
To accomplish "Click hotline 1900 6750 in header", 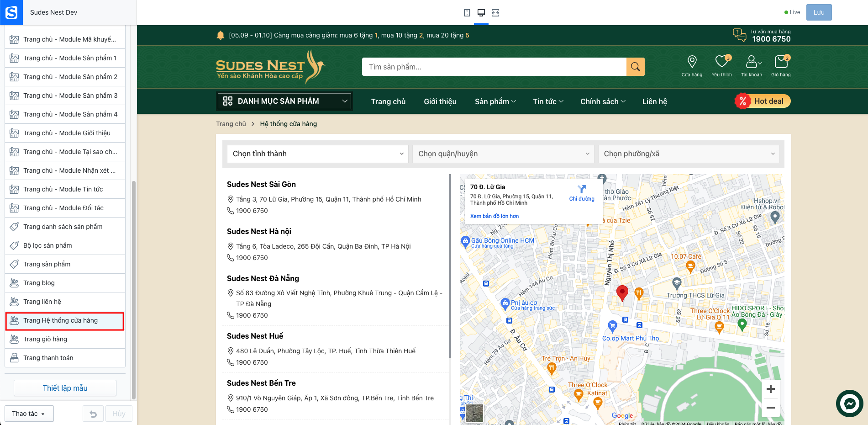I will (771, 39).
